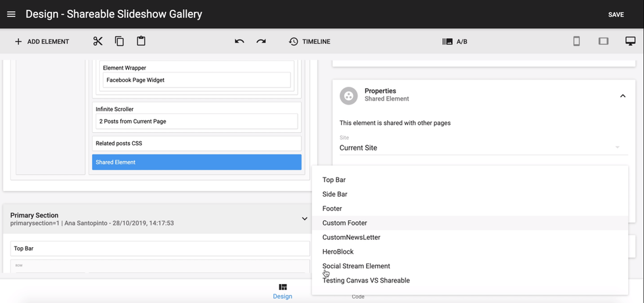Open the Site dropdown showing Current Site
This screenshot has height=303, width=644.
[479, 148]
